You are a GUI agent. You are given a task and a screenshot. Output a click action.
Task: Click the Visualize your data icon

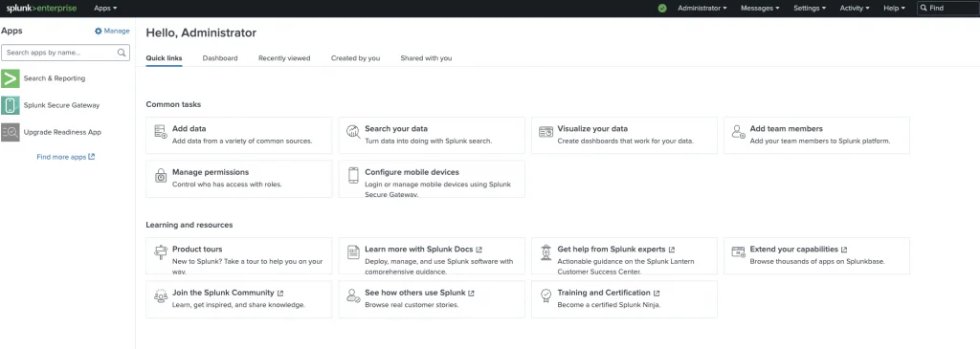click(x=546, y=132)
